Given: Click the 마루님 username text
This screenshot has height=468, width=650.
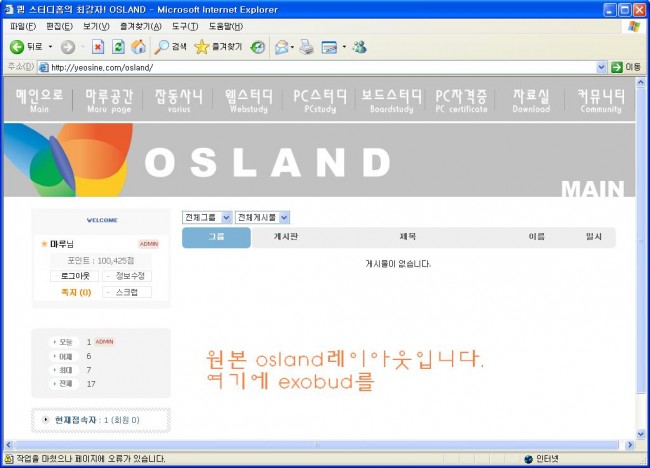Looking at the screenshot, I should tap(62, 244).
